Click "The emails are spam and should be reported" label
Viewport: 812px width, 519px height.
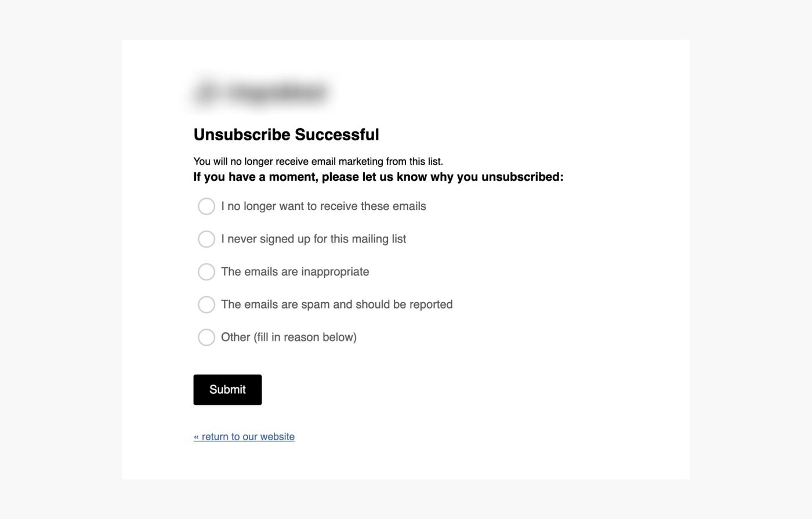(336, 304)
